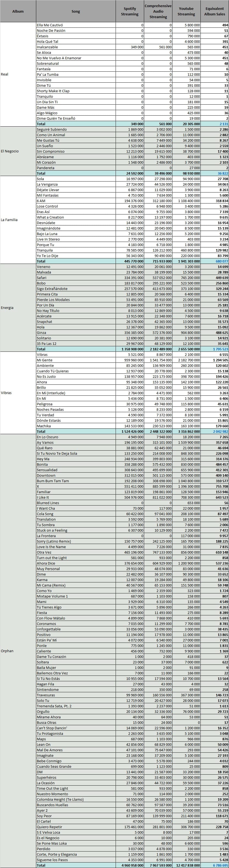
Task: Select the "Comprehensive Audio Streaming" header
Action: tap(158, 11)
